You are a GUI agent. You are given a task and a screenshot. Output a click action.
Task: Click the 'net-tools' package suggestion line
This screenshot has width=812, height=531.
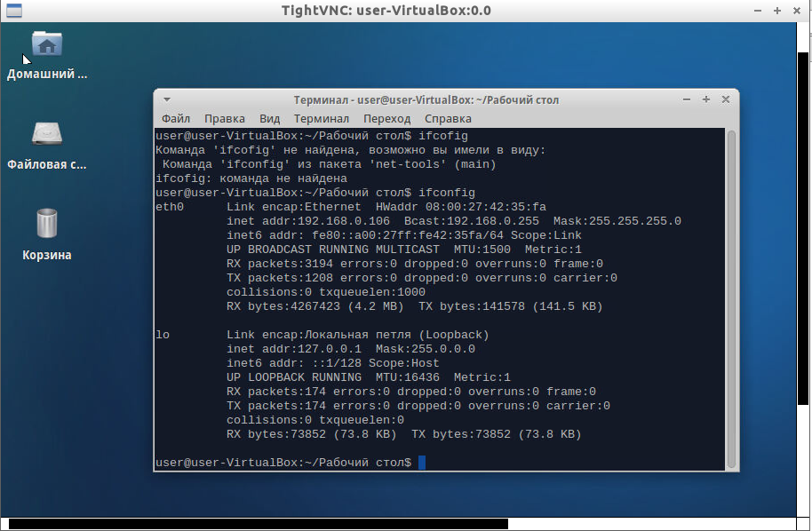pyautogui.click(x=330, y=164)
